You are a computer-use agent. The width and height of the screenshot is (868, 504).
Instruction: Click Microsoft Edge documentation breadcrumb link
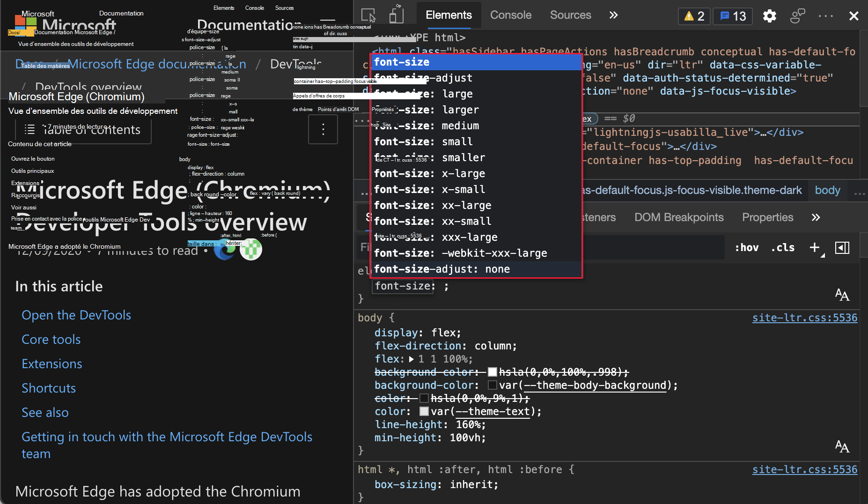pos(157,64)
